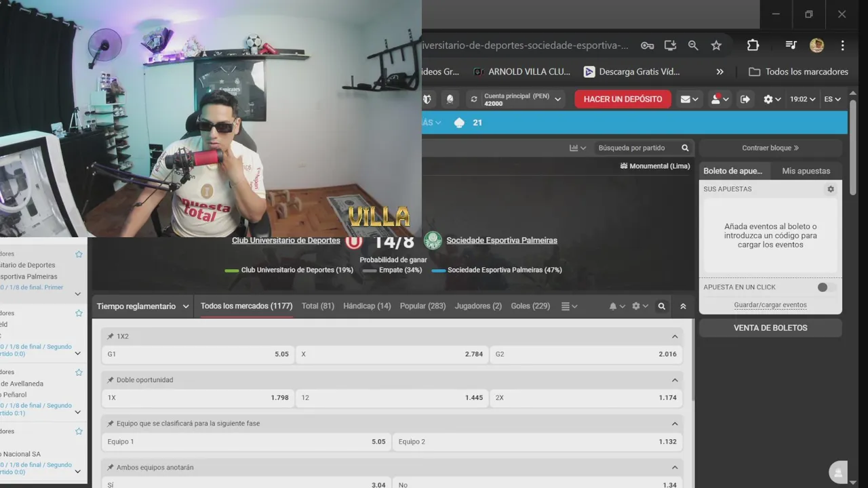Show more bookmarks with the double chevron
Screen dimensions: 868x488
[x=719, y=72]
